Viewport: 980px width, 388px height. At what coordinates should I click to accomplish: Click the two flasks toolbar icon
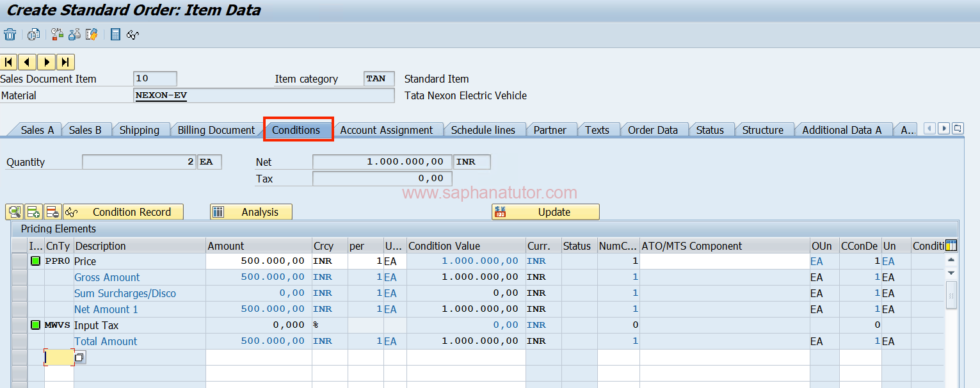point(74,35)
